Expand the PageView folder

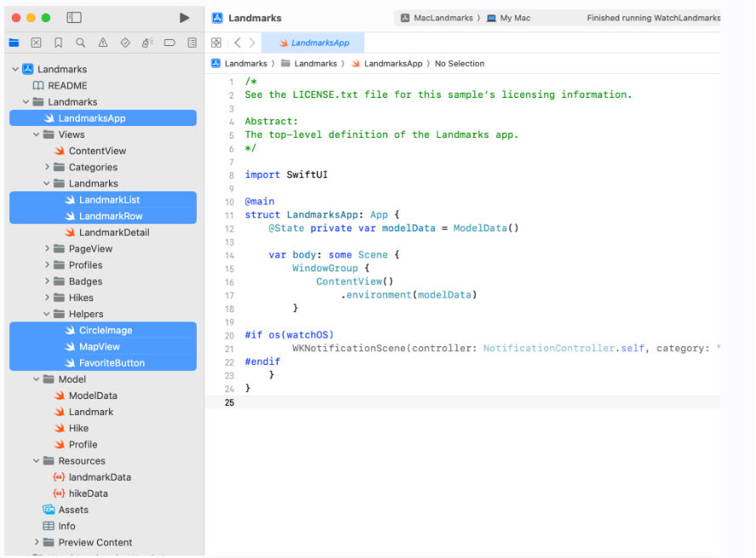click(48, 248)
